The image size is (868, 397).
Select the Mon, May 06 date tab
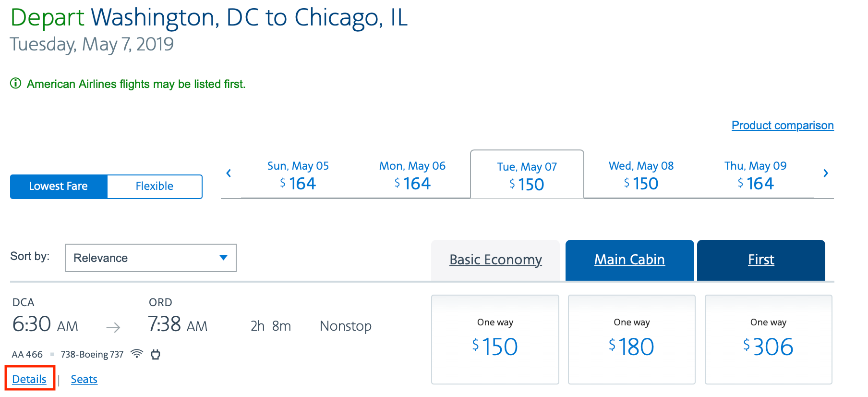pyautogui.click(x=412, y=175)
